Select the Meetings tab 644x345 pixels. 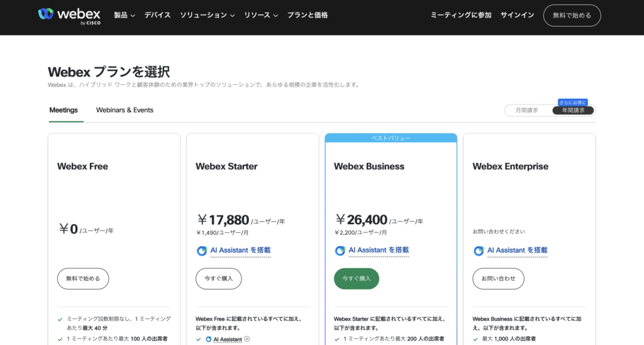pyautogui.click(x=64, y=110)
